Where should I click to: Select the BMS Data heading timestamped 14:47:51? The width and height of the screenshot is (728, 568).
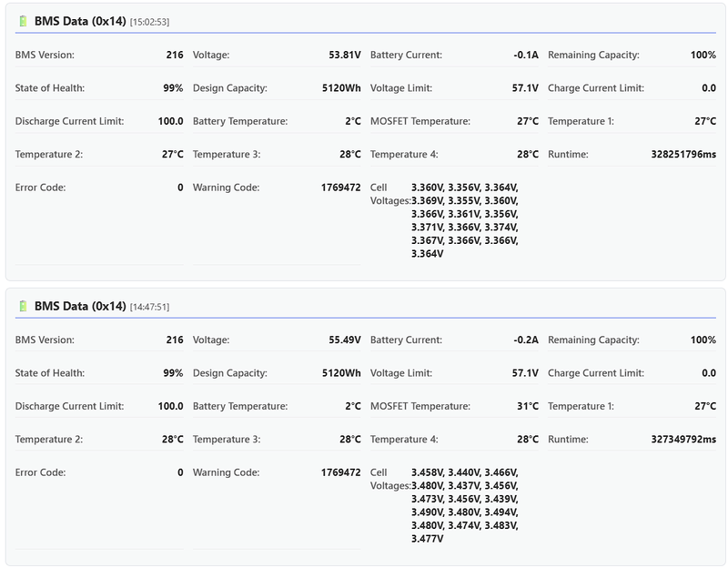tap(80, 307)
